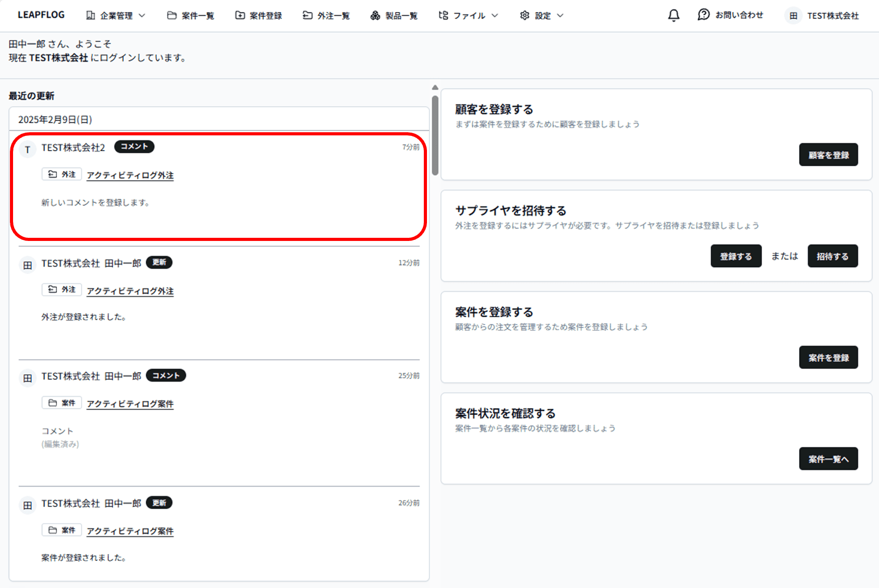Click the TEST株式会社 account avatar icon
Viewport: 879px width, 588px height.
(x=793, y=16)
